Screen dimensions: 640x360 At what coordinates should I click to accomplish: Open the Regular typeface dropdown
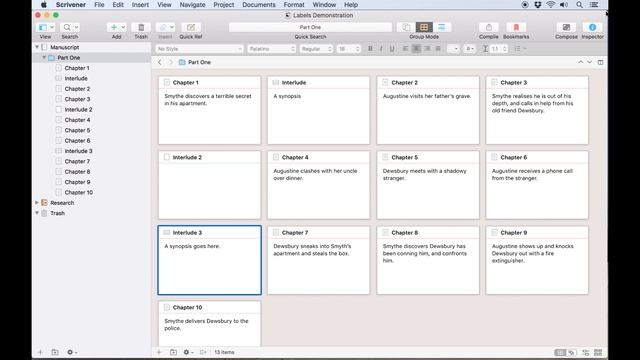316,49
